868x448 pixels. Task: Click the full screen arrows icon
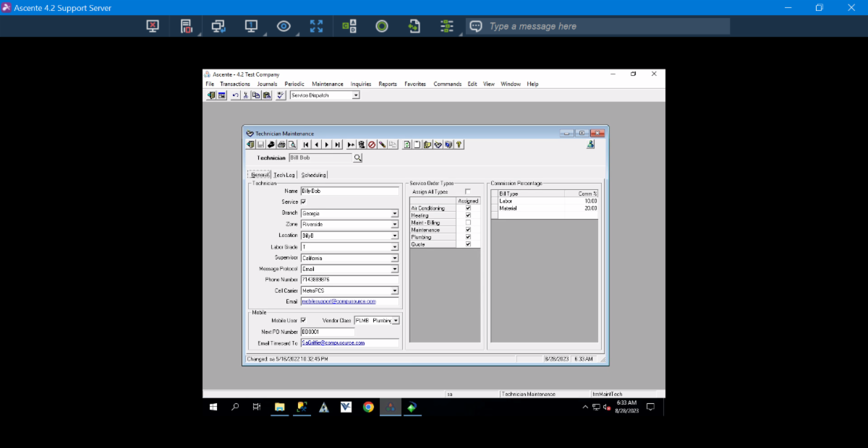316,26
